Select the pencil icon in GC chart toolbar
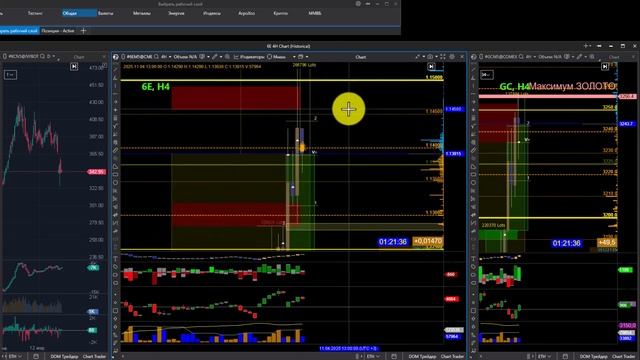 579,57
